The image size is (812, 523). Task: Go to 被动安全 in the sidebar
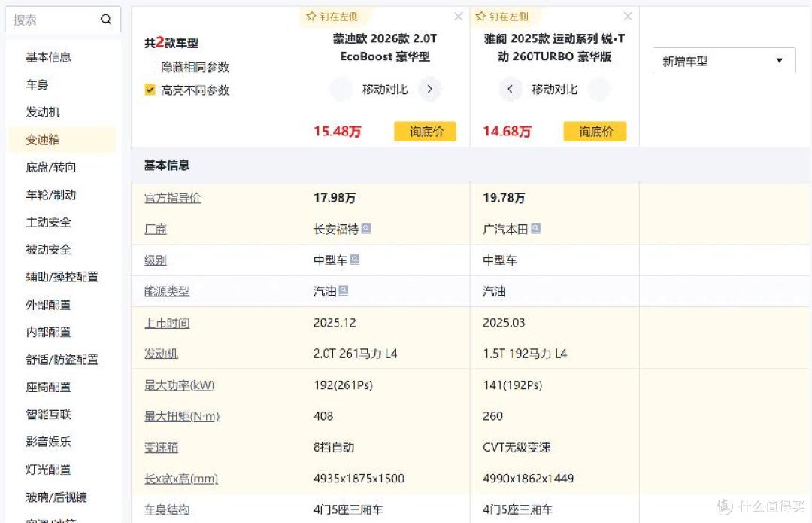(48, 249)
